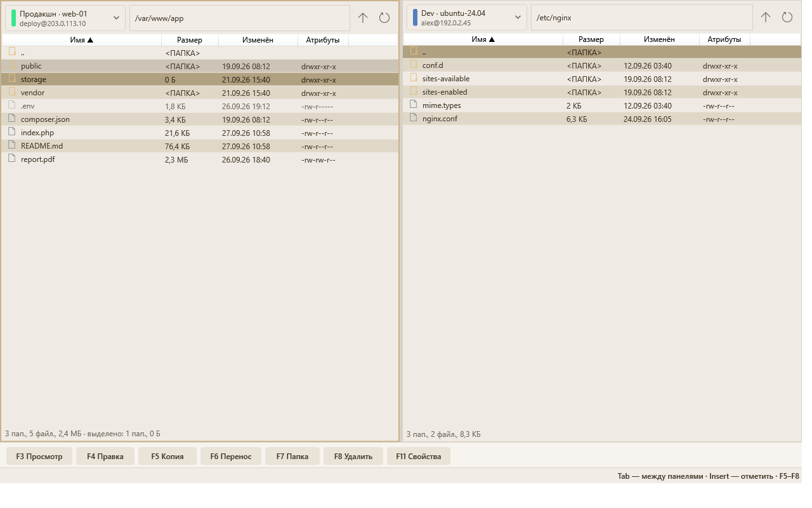
Task: Click the .env file icon
Action: tap(12, 105)
